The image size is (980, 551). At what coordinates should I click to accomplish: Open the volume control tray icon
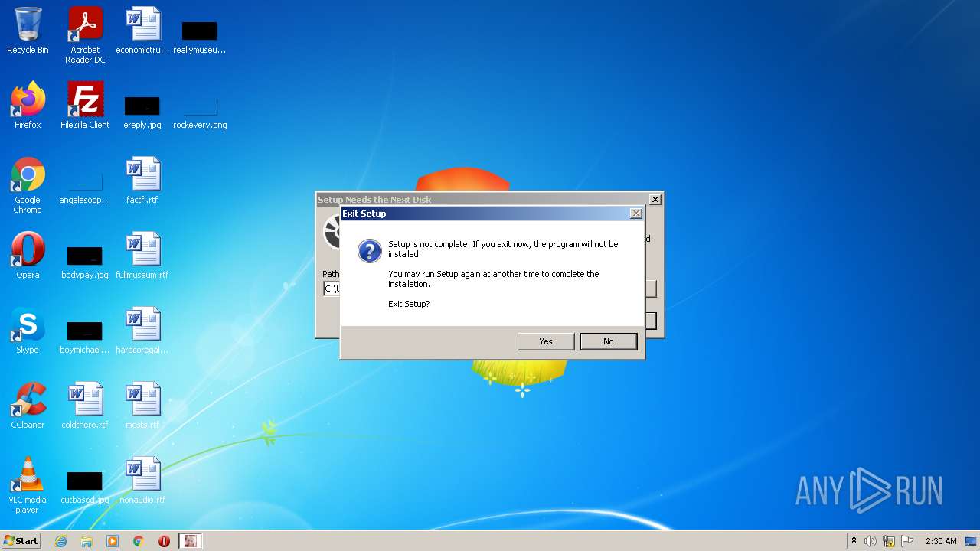coord(871,541)
